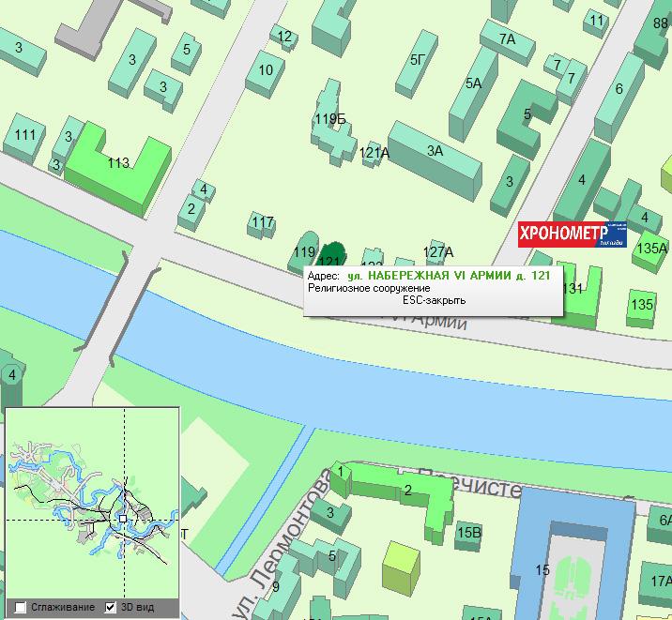The height and width of the screenshot is (620, 672).
Task: Click building 7А on the map
Action: (507, 39)
